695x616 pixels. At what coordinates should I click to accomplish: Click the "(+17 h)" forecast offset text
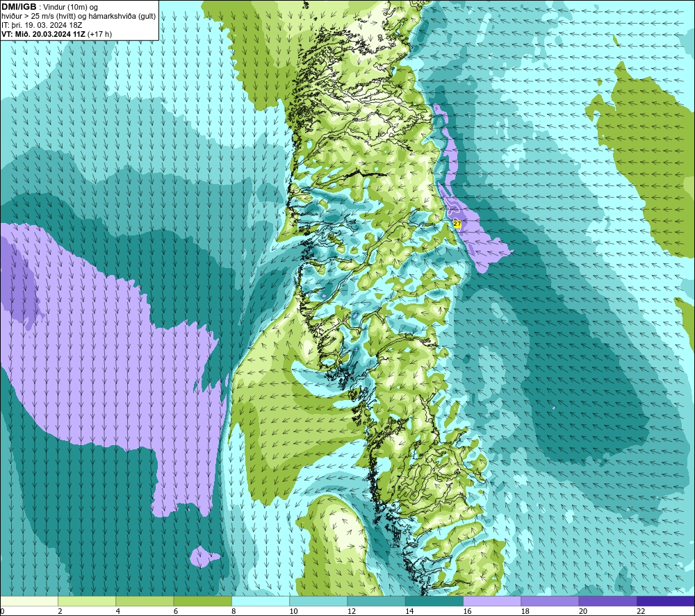pyautogui.click(x=99, y=34)
